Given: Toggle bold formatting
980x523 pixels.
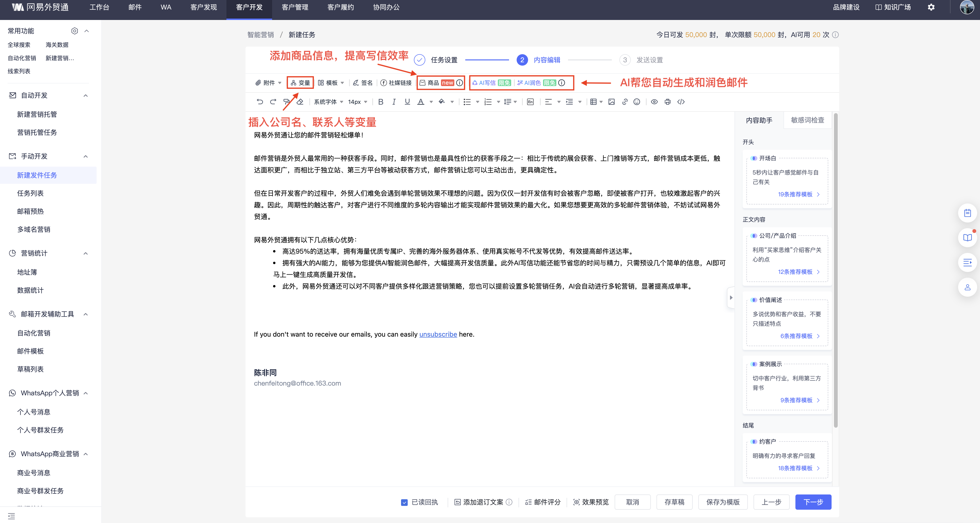Looking at the screenshot, I should [380, 102].
